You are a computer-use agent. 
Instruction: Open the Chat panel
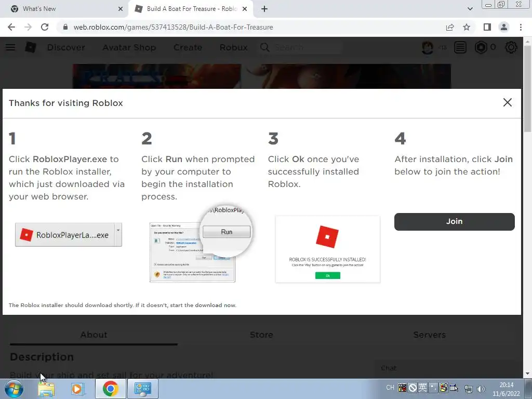coord(445,368)
